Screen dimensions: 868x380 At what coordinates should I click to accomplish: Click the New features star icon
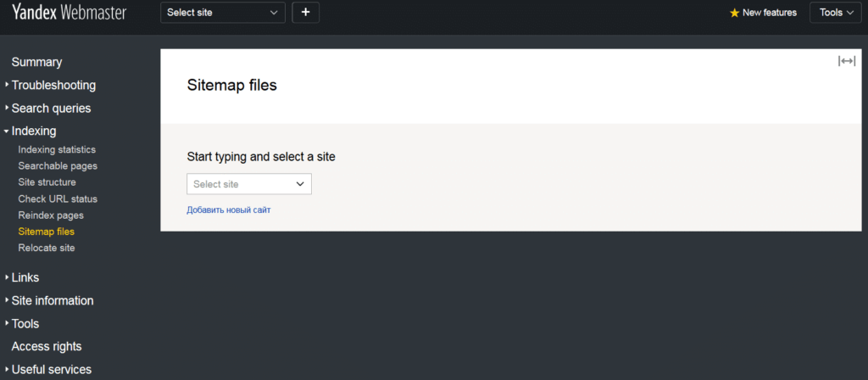point(735,13)
